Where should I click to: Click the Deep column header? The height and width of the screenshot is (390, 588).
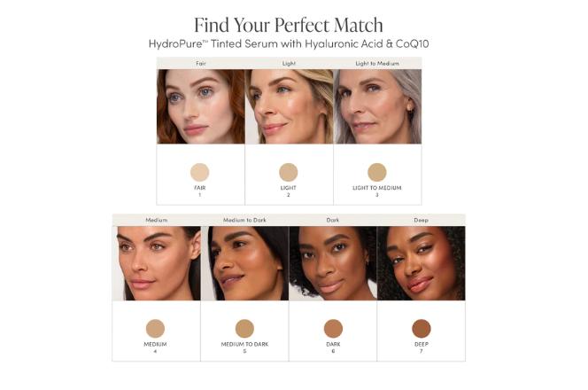point(422,220)
